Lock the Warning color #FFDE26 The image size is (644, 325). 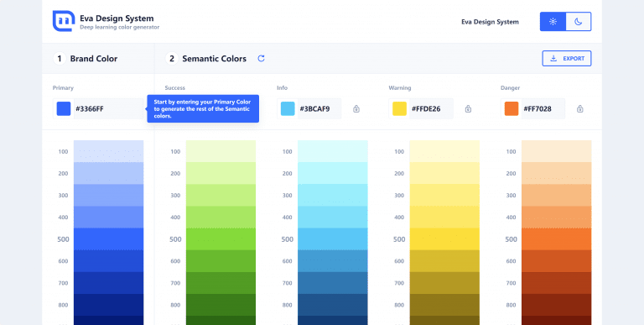[x=468, y=109]
